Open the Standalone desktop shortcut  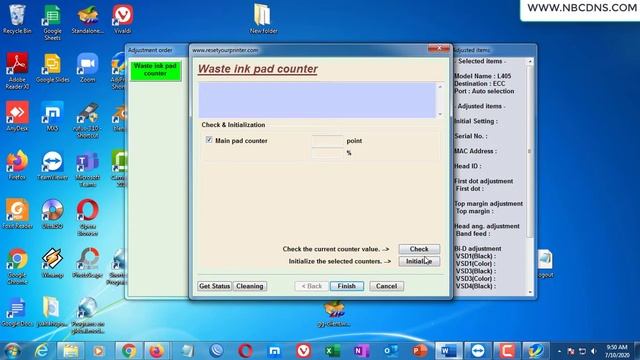[x=87, y=19]
